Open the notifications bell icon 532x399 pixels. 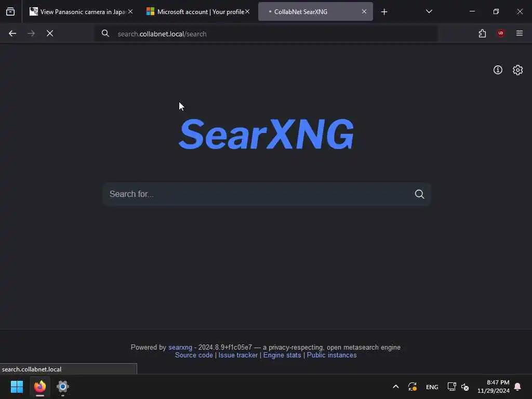coord(518,387)
